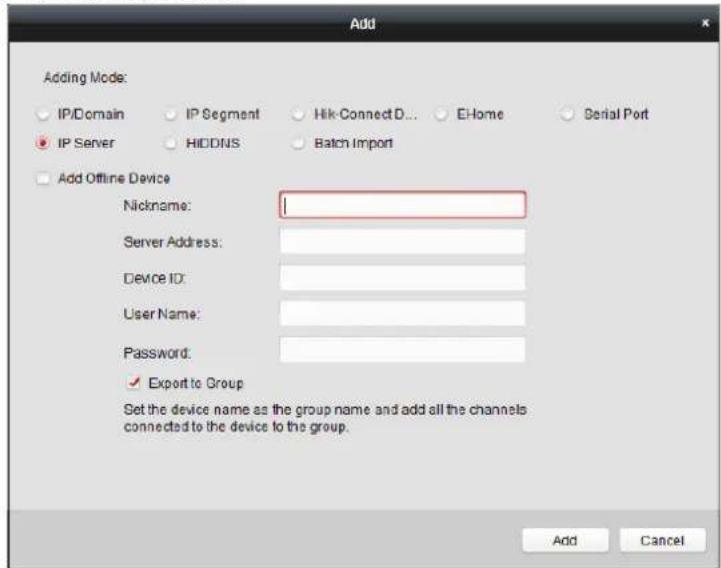The image size is (721, 568).
Task: Select the IP/Domain adding mode
Action: pos(42,114)
